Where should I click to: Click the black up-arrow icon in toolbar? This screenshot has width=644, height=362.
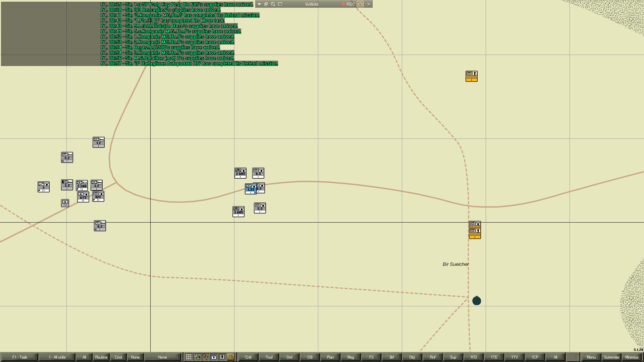coord(222,357)
